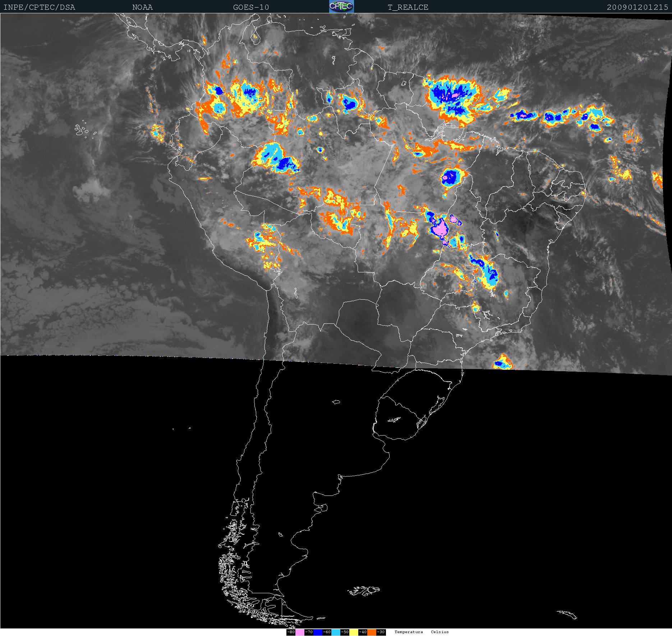Pick the dark blue legend swatch

coord(318,632)
